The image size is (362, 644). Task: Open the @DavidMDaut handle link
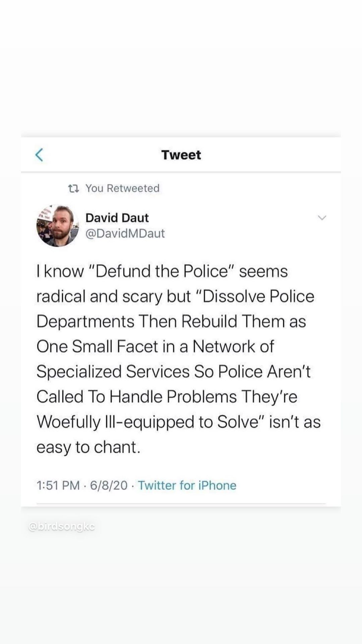[x=125, y=233]
